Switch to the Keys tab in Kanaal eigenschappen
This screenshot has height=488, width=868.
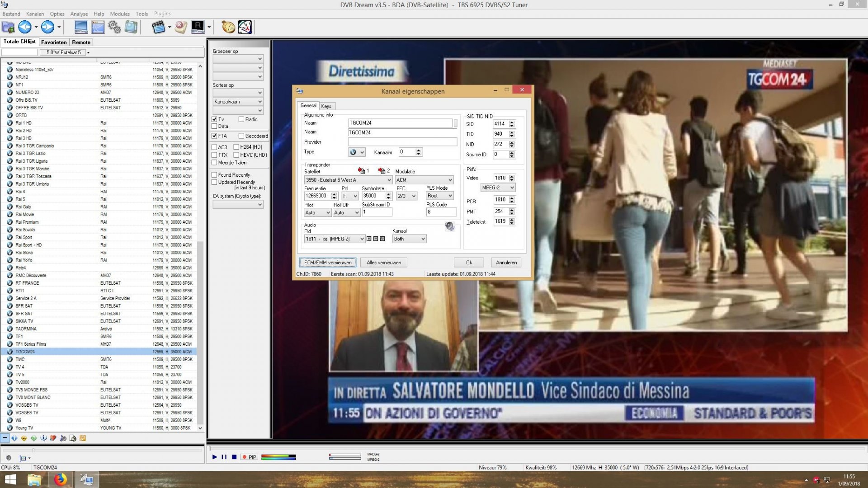[x=326, y=106]
